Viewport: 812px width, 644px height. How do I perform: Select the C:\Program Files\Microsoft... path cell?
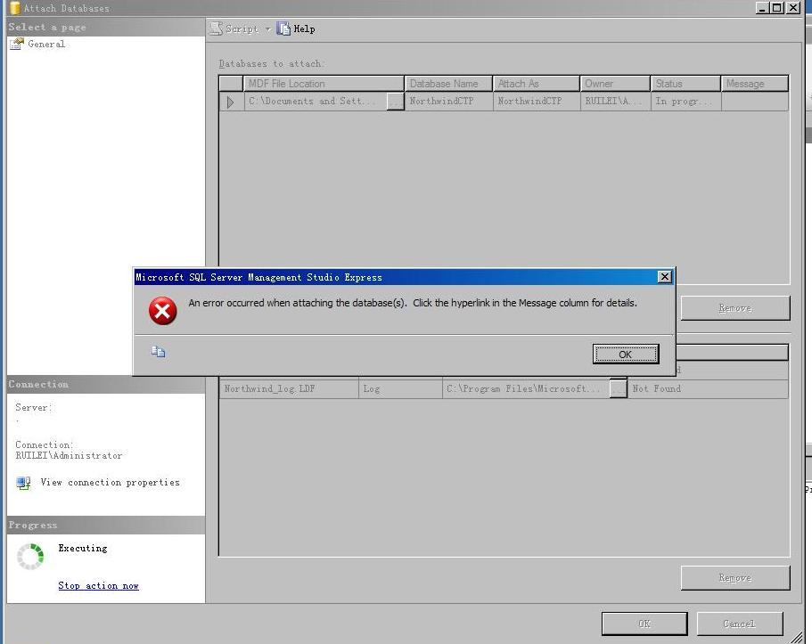coord(526,388)
